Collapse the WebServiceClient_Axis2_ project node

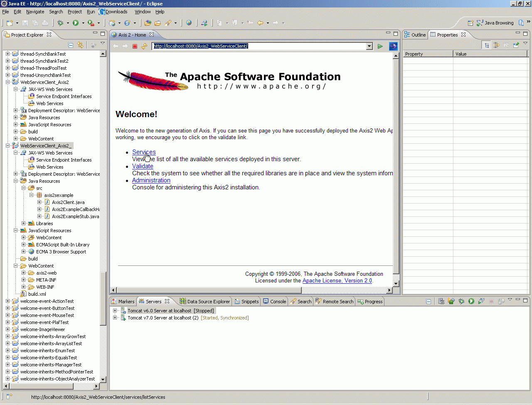click(x=8, y=146)
